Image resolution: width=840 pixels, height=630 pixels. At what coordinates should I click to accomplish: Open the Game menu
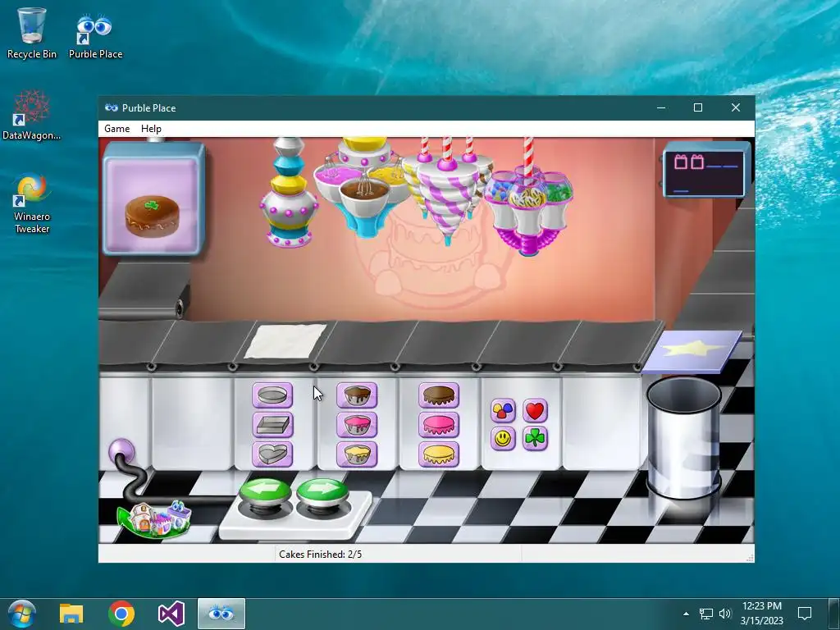click(116, 129)
